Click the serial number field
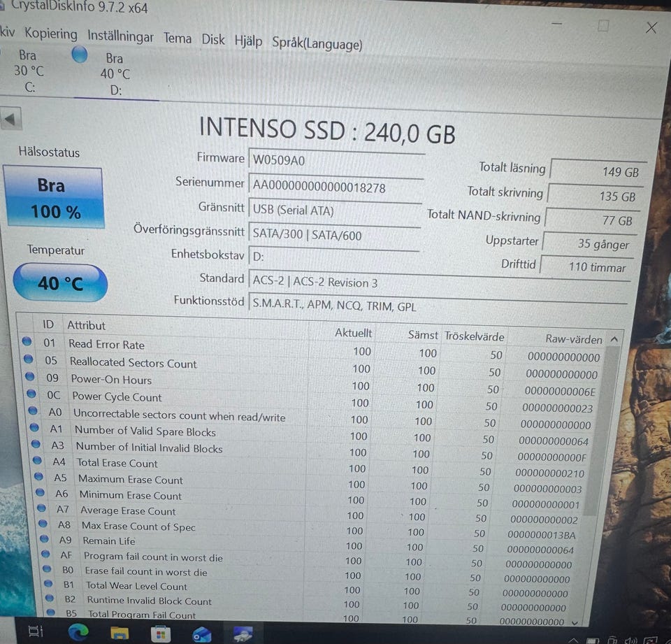Screen dimensions: 671x644 click(335, 187)
